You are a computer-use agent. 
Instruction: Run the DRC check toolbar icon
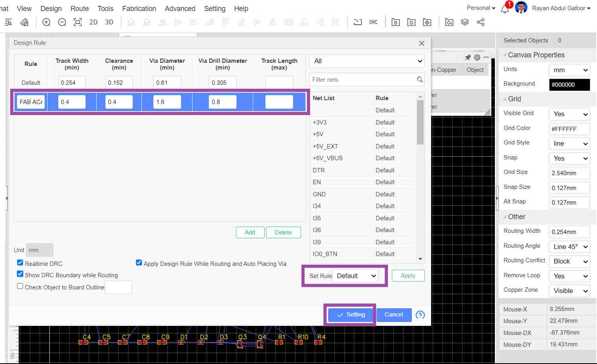click(373, 22)
